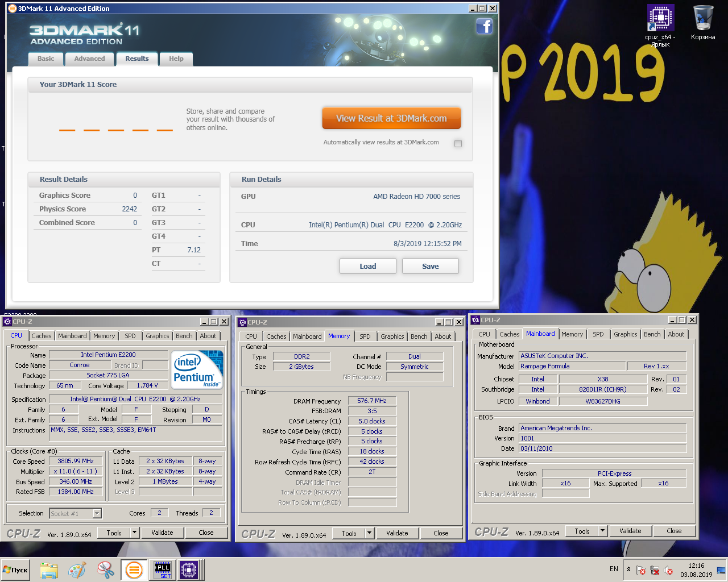The image size is (728, 582).
Task: Open Bench tab in the left CPU-Z window
Action: (184, 336)
